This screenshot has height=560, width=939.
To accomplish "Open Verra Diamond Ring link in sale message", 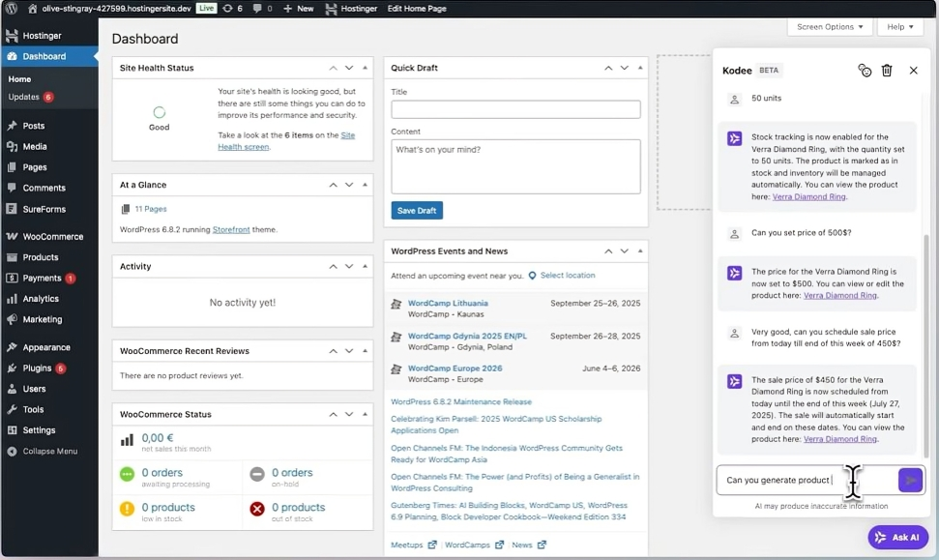I will click(840, 439).
